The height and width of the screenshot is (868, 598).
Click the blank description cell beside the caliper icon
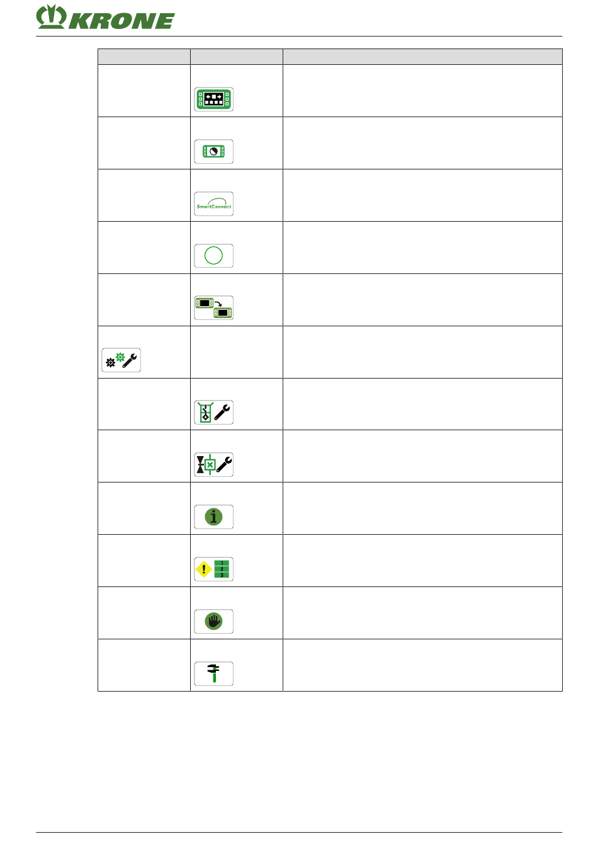[x=422, y=666]
